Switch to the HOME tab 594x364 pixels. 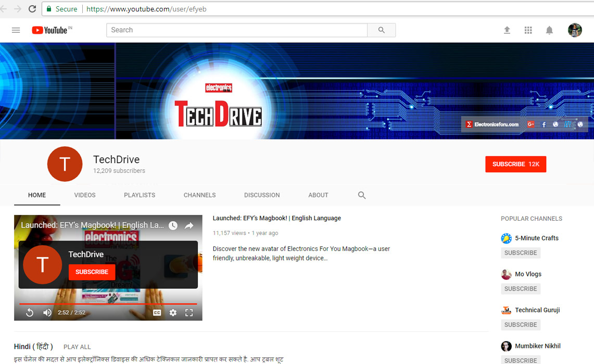coord(37,195)
